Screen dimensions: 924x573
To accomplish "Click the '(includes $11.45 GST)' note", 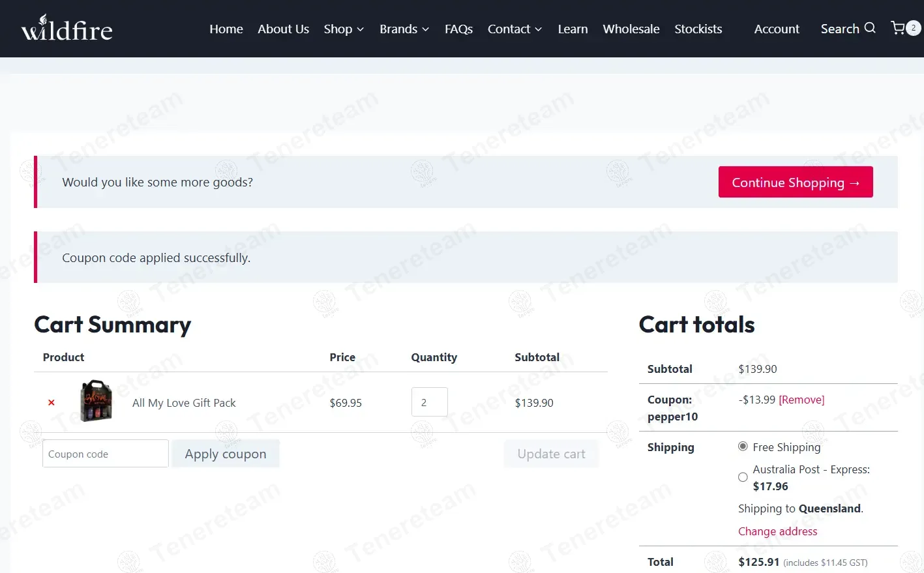I will pyautogui.click(x=826, y=563).
